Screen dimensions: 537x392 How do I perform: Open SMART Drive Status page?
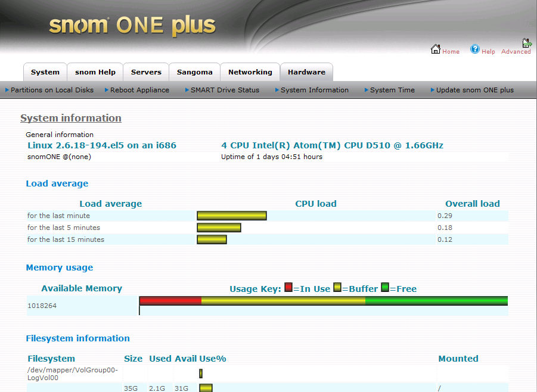(225, 90)
